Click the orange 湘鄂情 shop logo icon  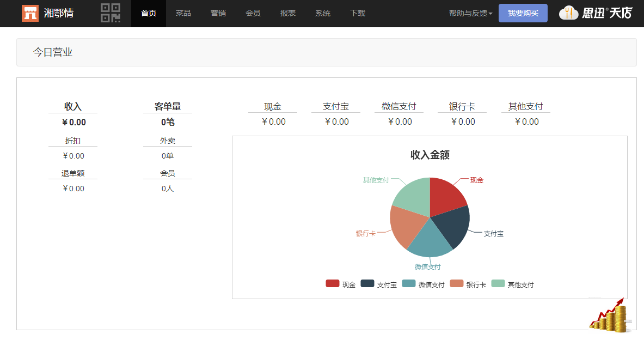pos(30,13)
